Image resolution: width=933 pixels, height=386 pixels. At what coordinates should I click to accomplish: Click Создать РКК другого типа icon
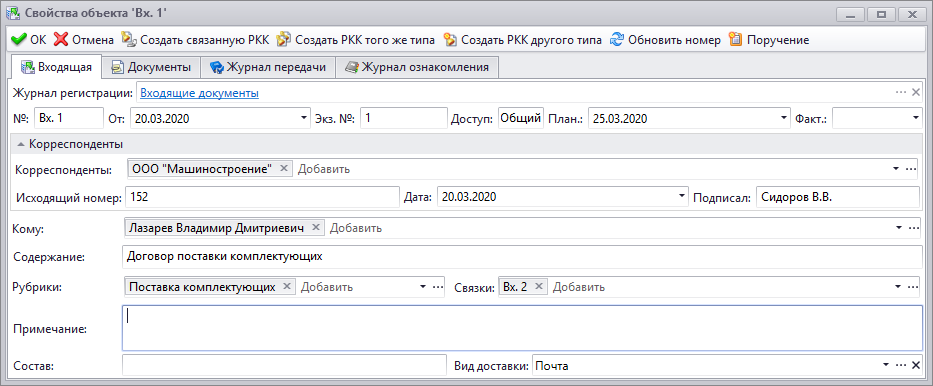pyautogui.click(x=450, y=40)
